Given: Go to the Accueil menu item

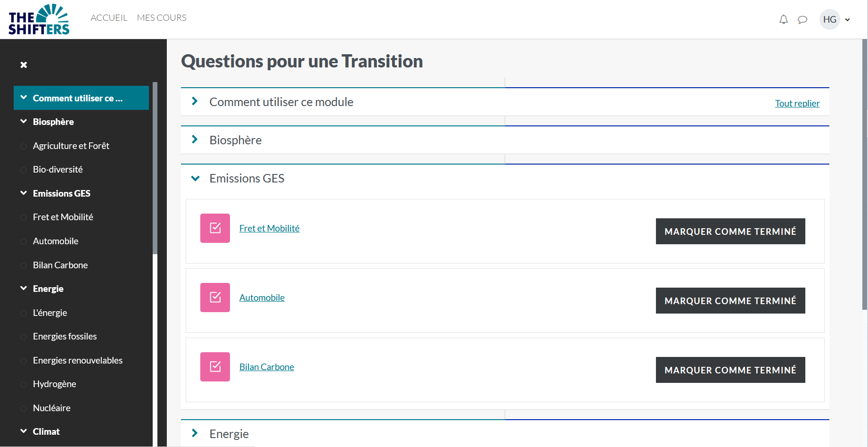Looking at the screenshot, I should click(x=109, y=17).
